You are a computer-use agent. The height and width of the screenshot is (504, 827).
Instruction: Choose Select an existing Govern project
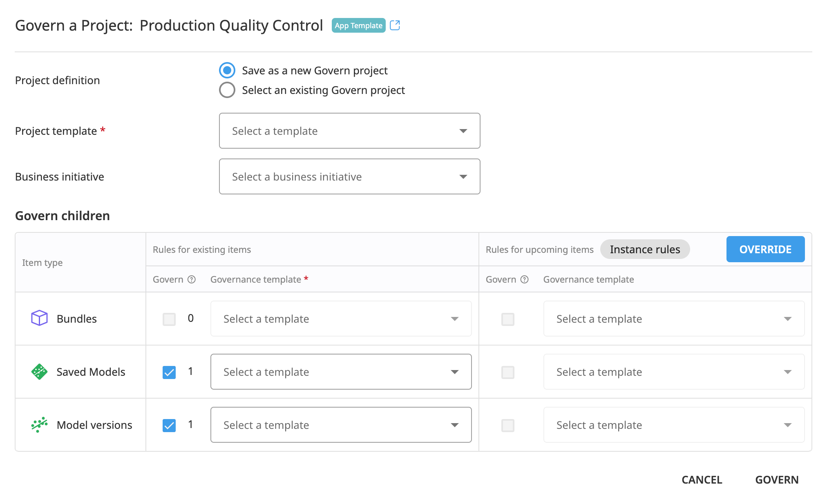[227, 90]
